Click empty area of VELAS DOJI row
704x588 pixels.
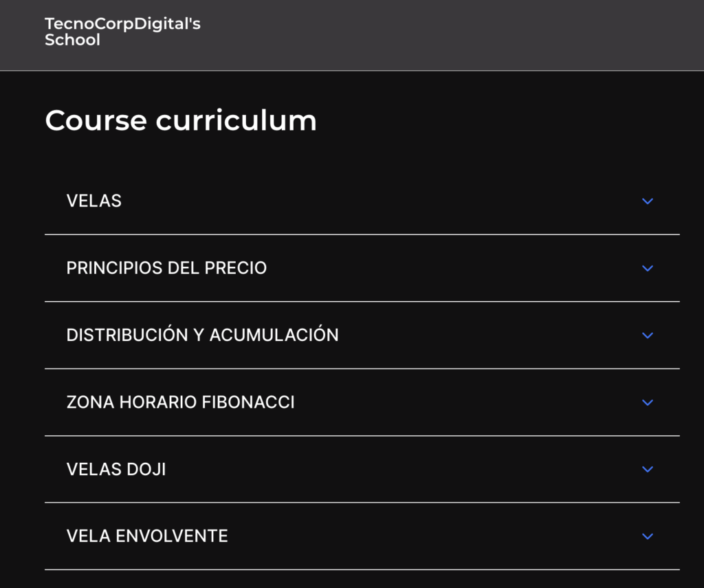point(404,469)
